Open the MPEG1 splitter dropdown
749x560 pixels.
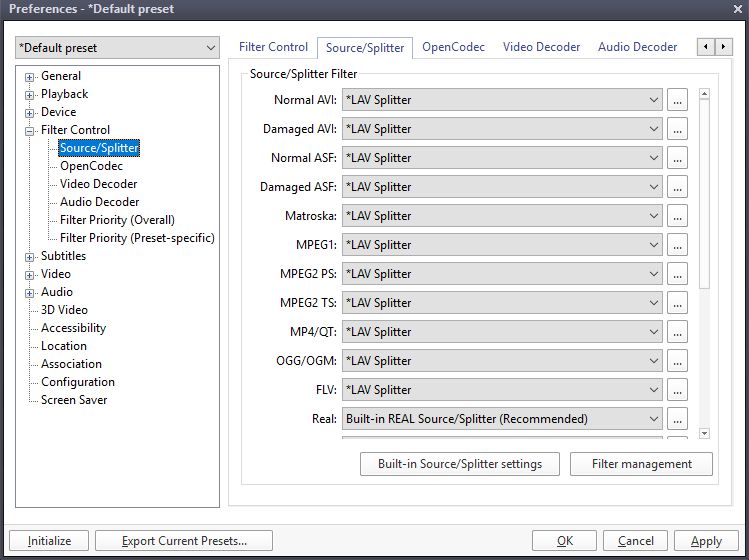[502, 245]
